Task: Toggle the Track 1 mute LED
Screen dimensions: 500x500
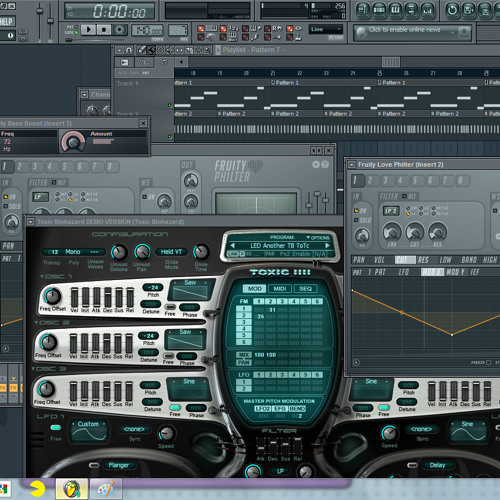Action: [170, 105]
